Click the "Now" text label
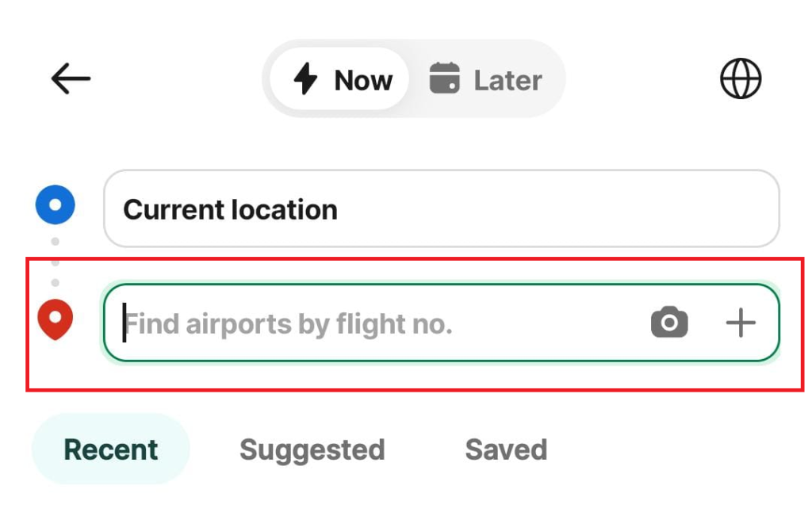The image size is (812, 516). (x=363, y=81)
